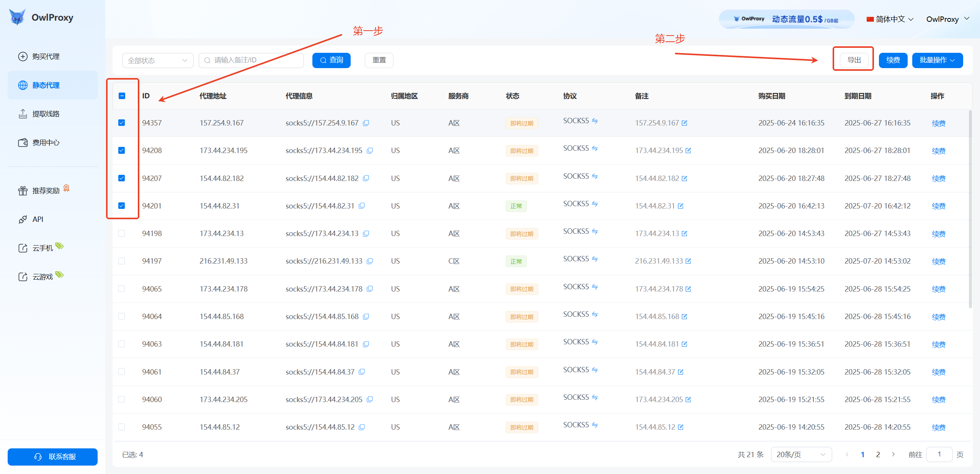Click the 备注/ID search input field

[251, 60]
